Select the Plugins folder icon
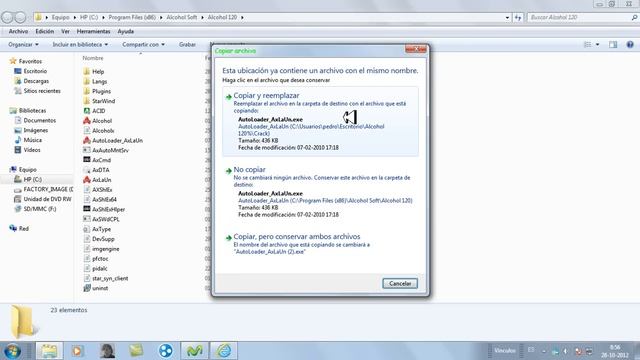The image size is (640, 360). click(87, 91)
